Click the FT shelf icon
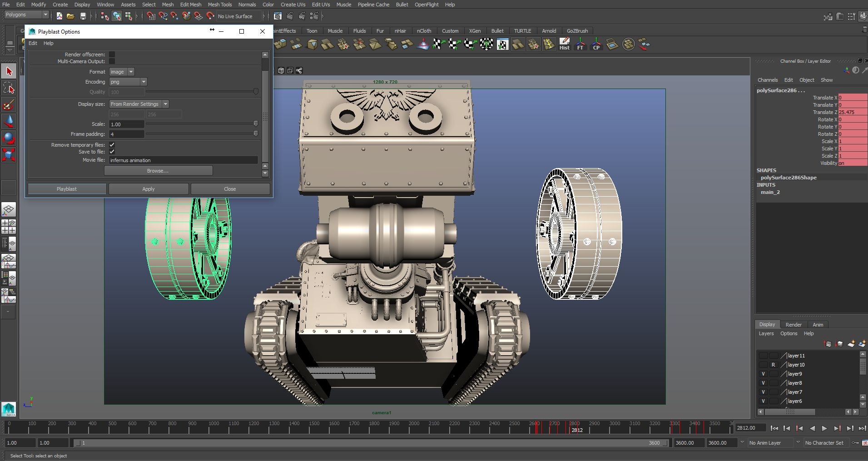The image size is (868, 461). 580,44
